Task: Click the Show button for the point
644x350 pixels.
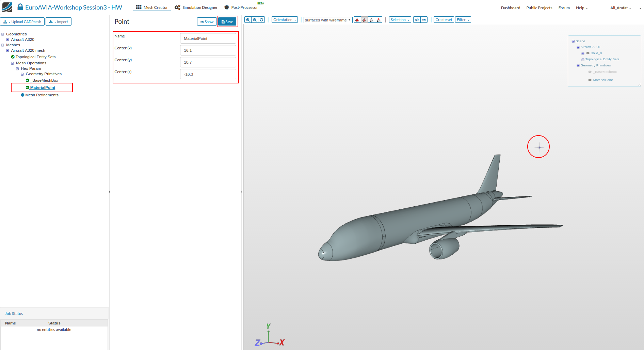Action: 207,21
